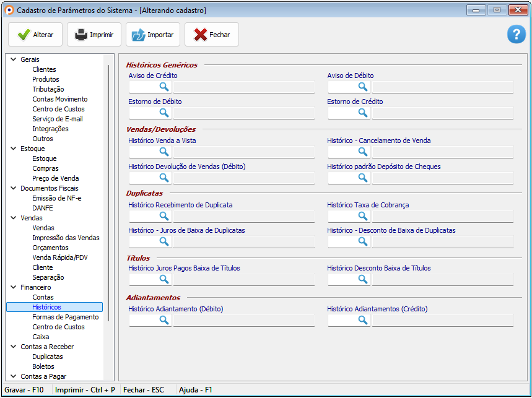Collapse the Documentos Fiscais tree node
The image size is (532, 398).
coord(14,188)
